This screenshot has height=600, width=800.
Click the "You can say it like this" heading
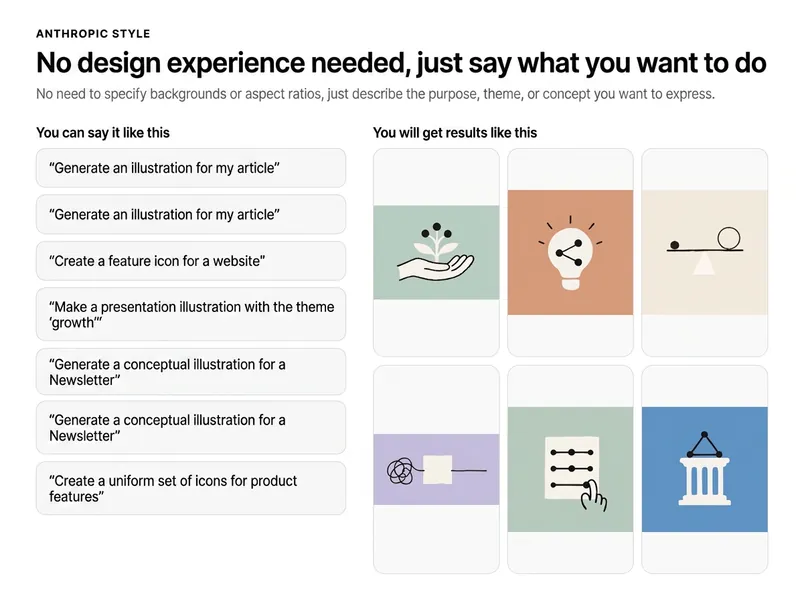click(103, 133)
